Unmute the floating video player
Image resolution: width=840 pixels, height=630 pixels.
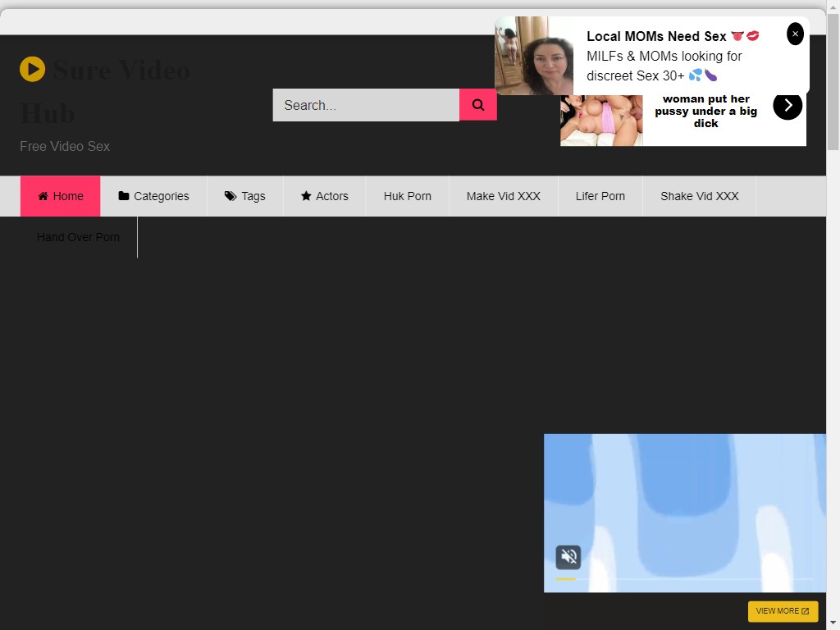click(x=568, y=557)
